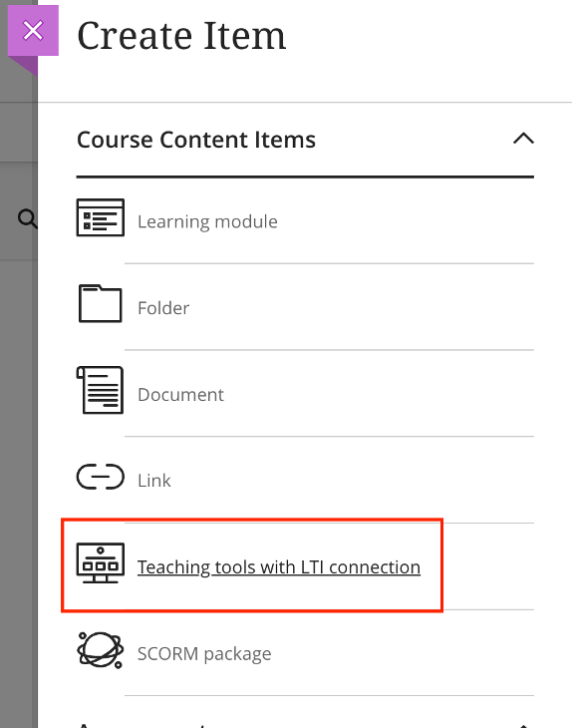Click the Course Content Items heading

[x=196, y=140]
